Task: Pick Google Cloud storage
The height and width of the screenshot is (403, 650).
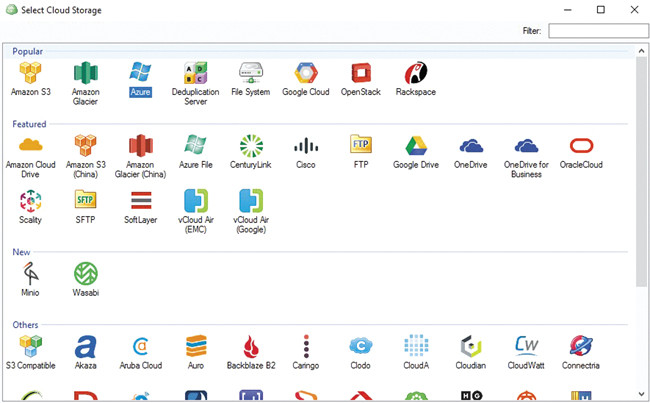Action: pyautogui.click(x=305, y=74)
